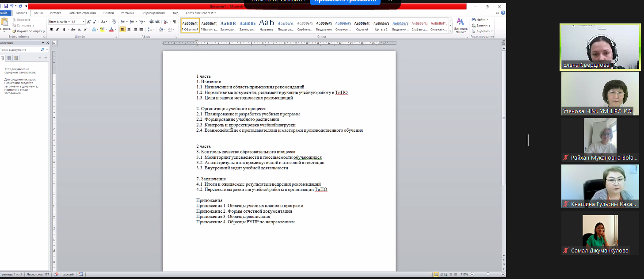Center align the paragraph text
Screen dimensions: 644x279
point(129,30)
